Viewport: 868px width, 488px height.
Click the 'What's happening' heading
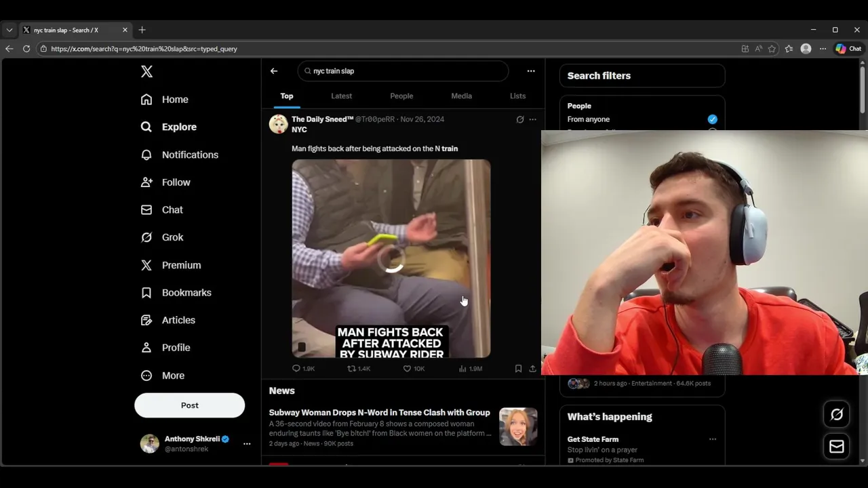tap(610, 417)
